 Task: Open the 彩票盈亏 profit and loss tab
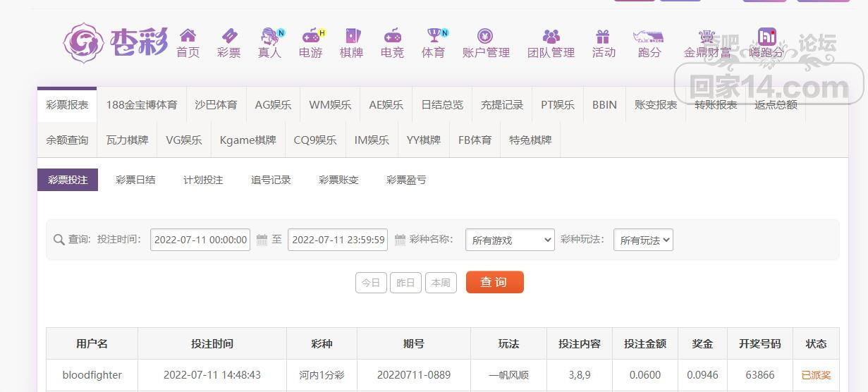pos(406,180)
